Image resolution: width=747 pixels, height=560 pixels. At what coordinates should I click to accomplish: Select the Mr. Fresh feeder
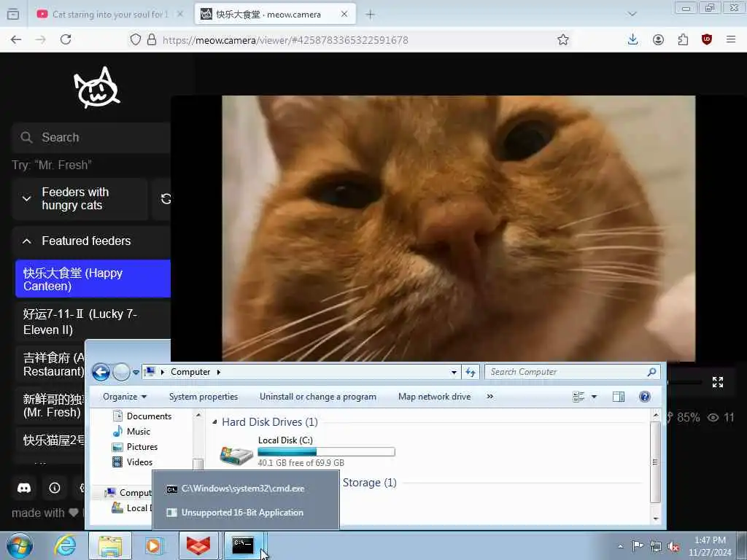pos(50,405)
